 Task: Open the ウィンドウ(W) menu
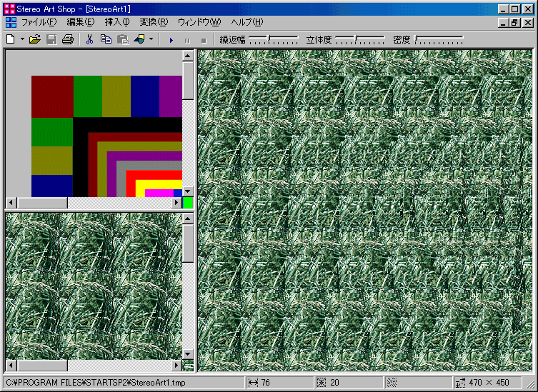[x=199, y=22]
